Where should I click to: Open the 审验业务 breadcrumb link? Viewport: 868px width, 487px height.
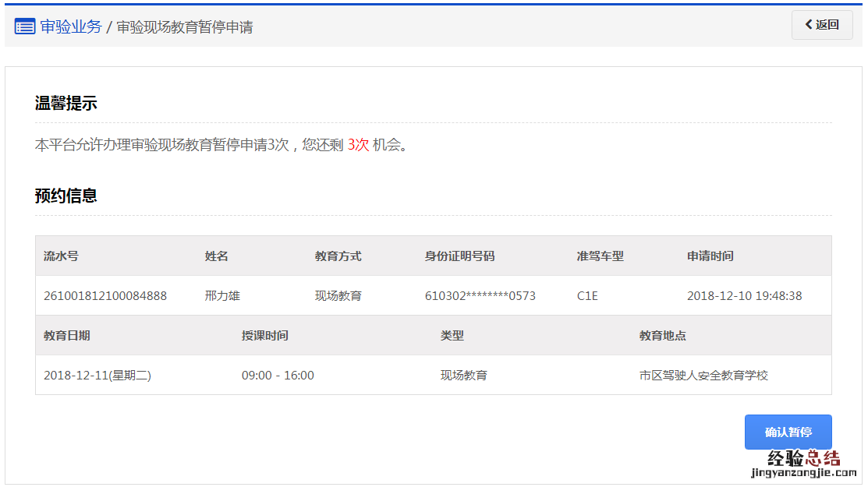point(71,26)
